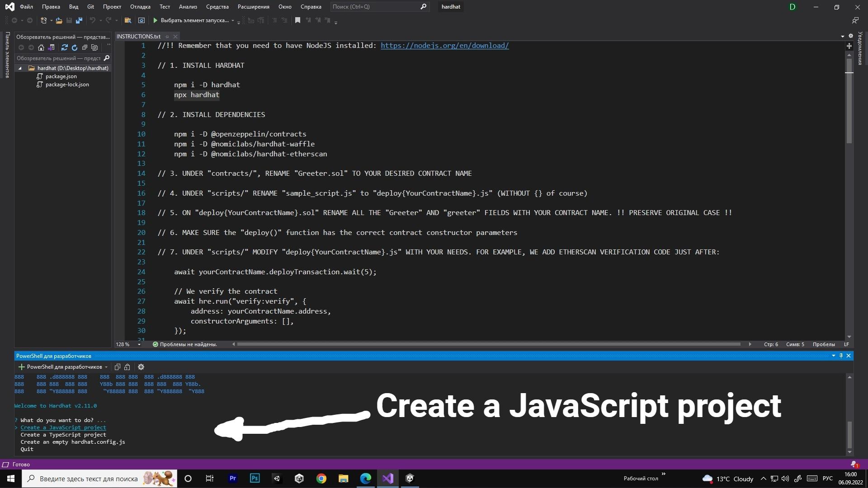Open the editor tab list dropdown arrow
868x488 pixels.
(x=842, y=36)
